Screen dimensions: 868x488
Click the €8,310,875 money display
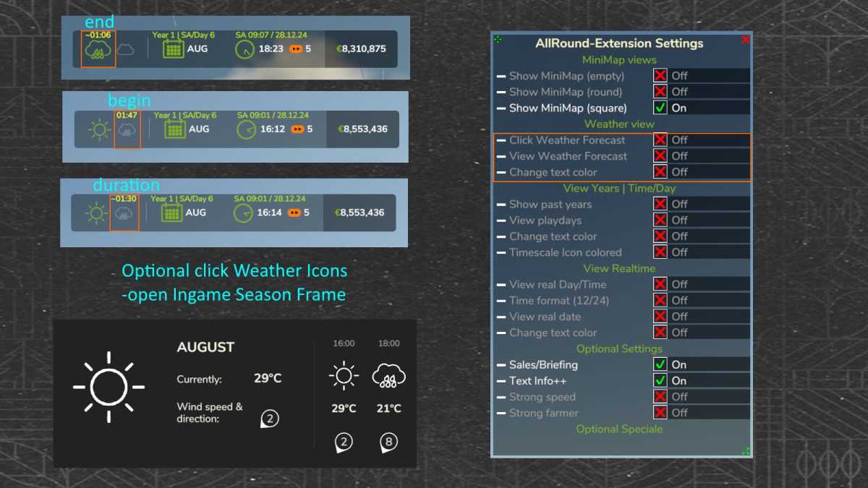point(361,49)
